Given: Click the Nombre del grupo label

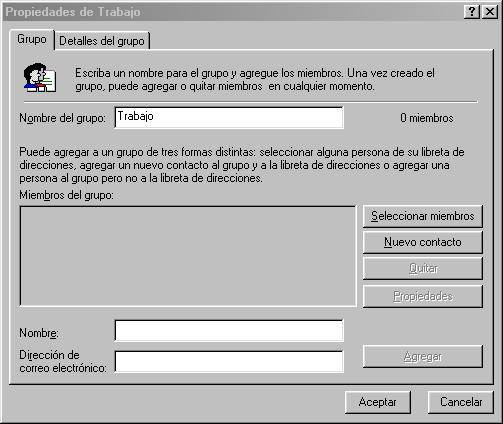Looking at the screenshot, I should 62,118.
